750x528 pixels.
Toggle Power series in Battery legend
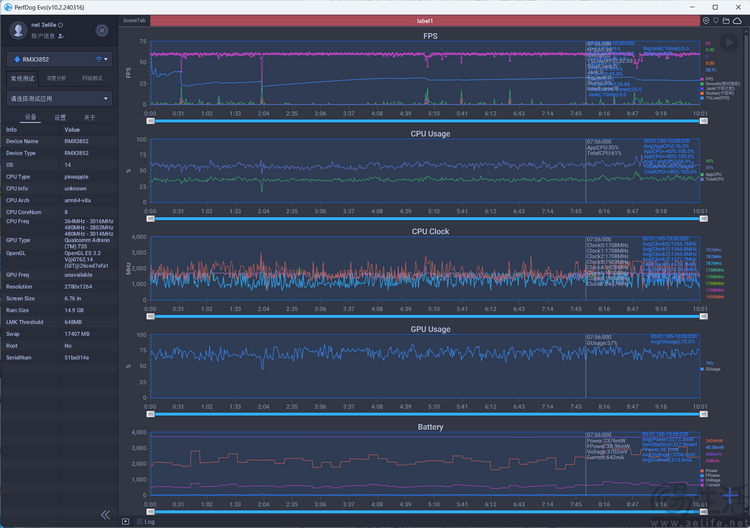(709, 471)
